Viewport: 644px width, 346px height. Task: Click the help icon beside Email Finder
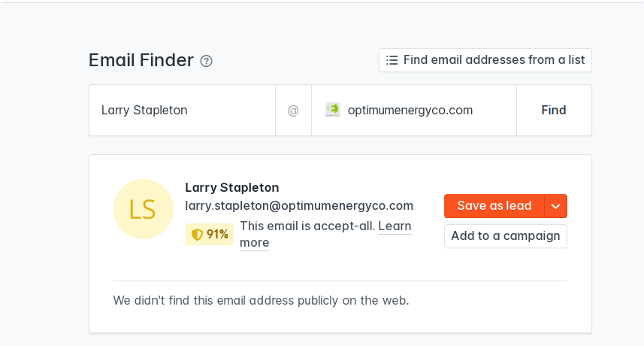[x=207, y=61]
